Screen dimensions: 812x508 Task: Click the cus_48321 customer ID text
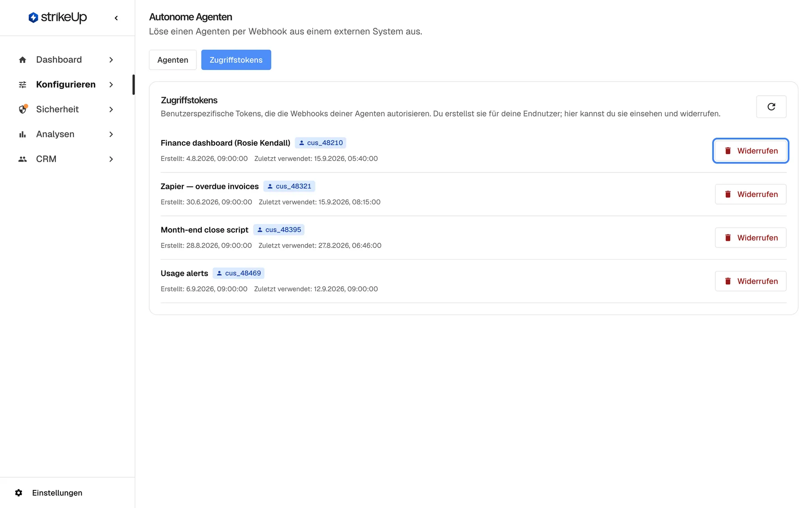pyautogui.click(x=293, y=186)
